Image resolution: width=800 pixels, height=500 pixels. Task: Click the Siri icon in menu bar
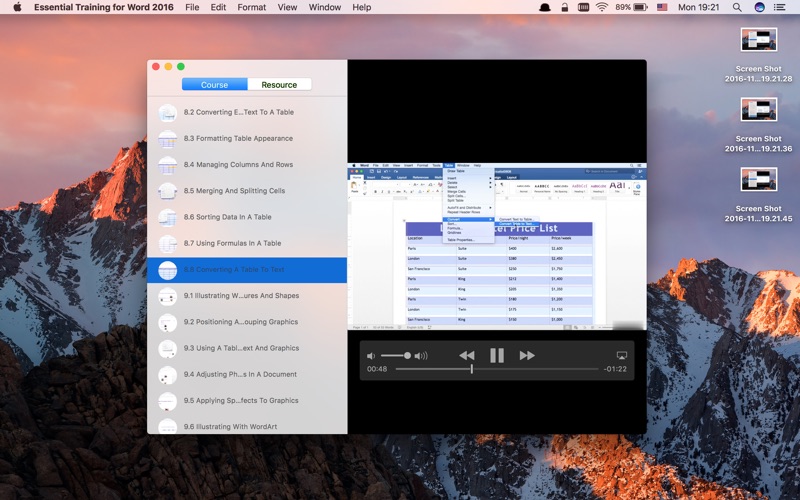coord(759,7)
